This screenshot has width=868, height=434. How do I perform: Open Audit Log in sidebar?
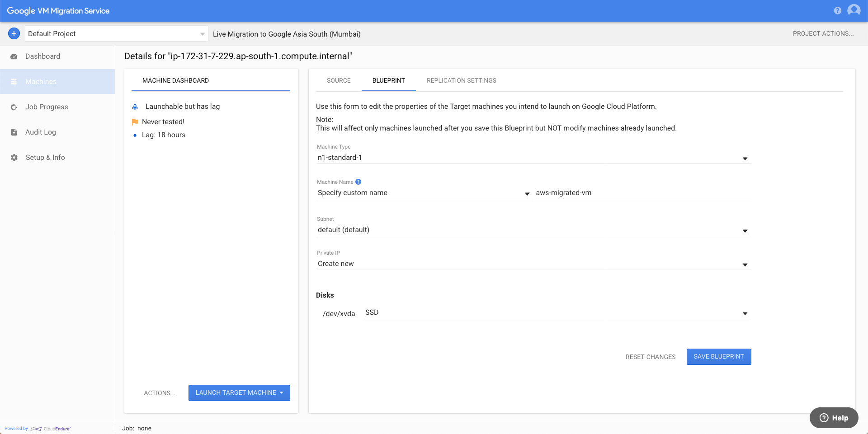click(x=57, y=132)
